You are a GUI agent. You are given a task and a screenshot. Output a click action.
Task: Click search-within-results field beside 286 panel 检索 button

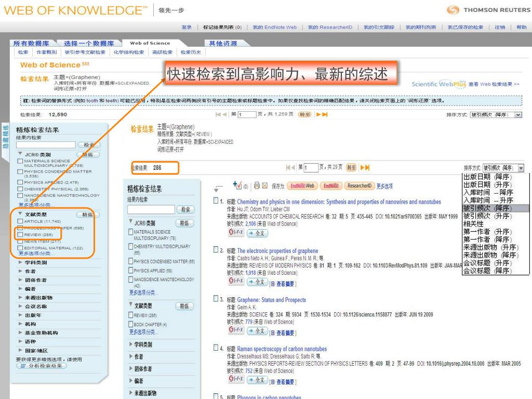pyautogui.click(x=151, y=209)
